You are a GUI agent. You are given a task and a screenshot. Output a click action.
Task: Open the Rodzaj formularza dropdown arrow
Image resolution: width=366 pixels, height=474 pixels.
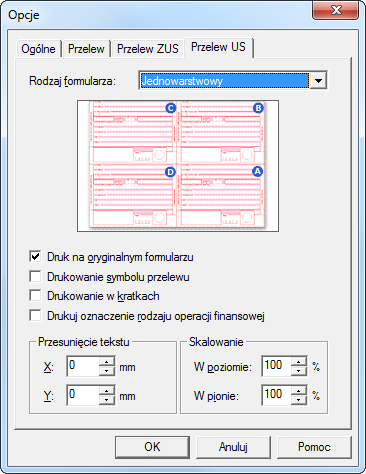318,81
